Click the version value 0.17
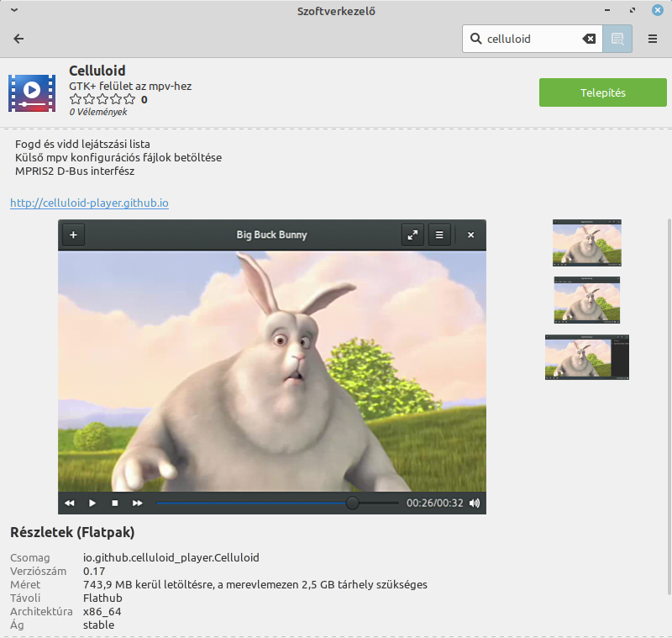The height and width of the screenshot is (638, 672). click(94, 571)
